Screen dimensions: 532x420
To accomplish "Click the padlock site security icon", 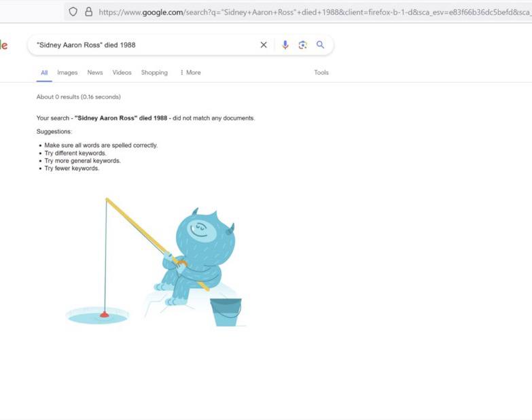I will click(88, 12).
